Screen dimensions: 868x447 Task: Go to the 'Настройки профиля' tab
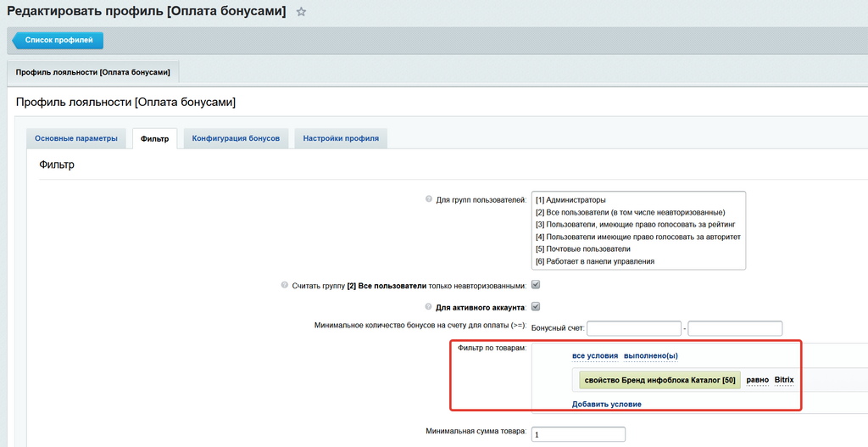pos(341,138)
